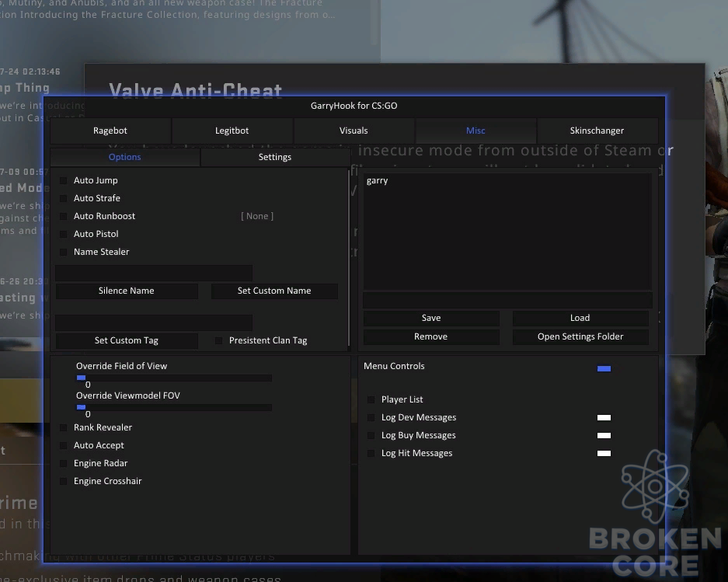
Task: Click the Silence Name button
Action: [x=127, y=291]
